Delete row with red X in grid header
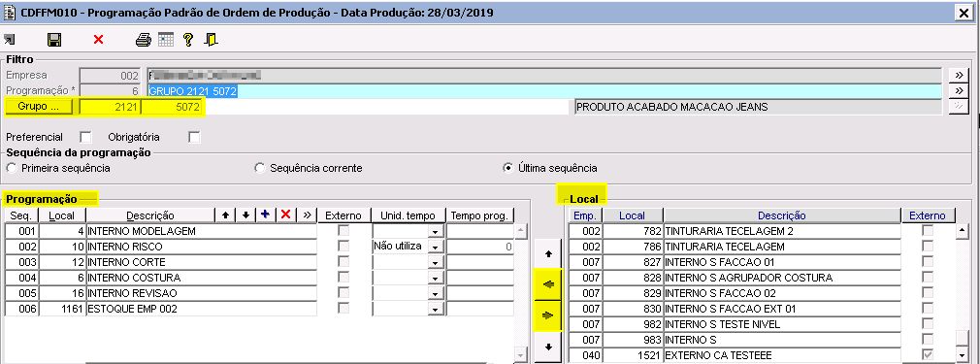The height and width of the screenshot is (364, 980). pos(285,215)
